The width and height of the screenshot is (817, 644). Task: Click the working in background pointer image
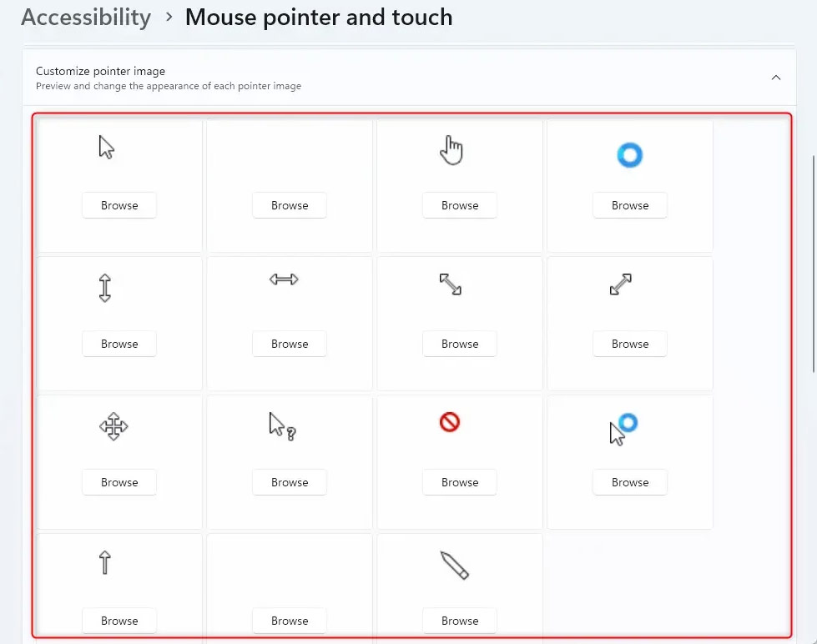[x=622, y=429]
